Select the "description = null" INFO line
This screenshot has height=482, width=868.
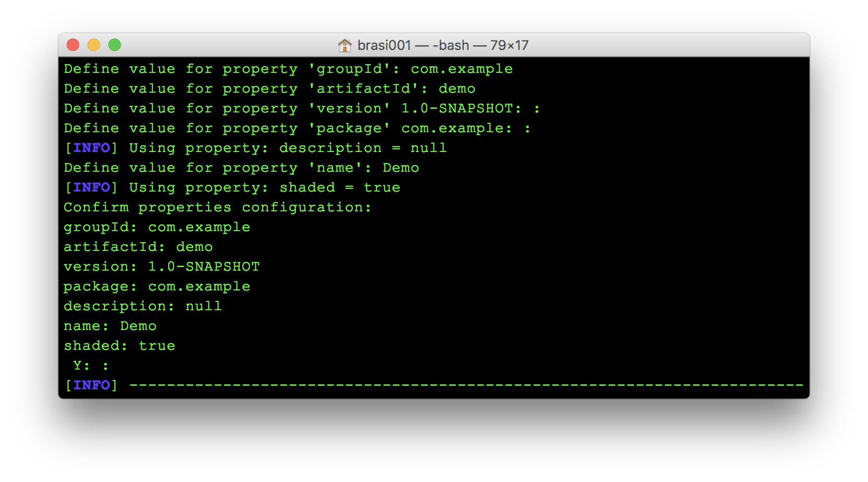pos(255,148)
